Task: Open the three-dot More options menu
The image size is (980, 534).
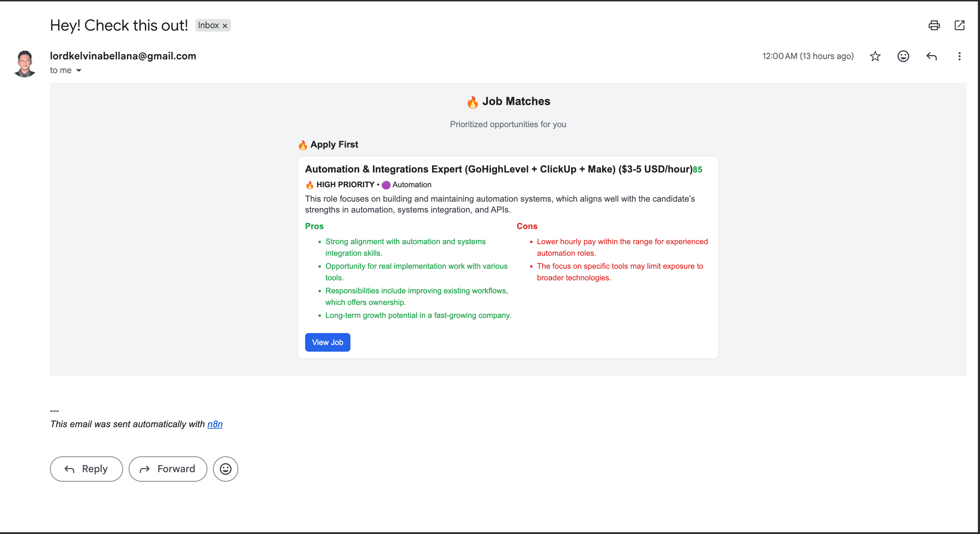Action: (x=959, y=56)
